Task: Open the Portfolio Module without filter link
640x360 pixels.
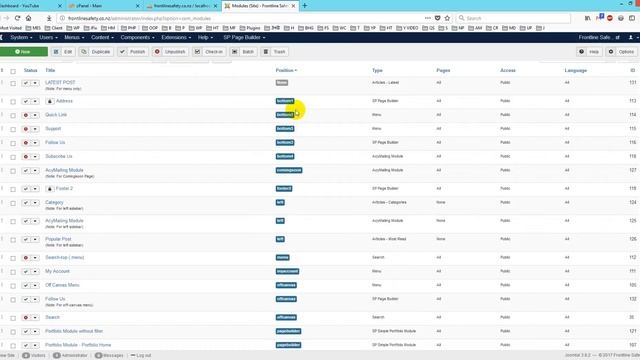Action: click(x=74, y=331)
